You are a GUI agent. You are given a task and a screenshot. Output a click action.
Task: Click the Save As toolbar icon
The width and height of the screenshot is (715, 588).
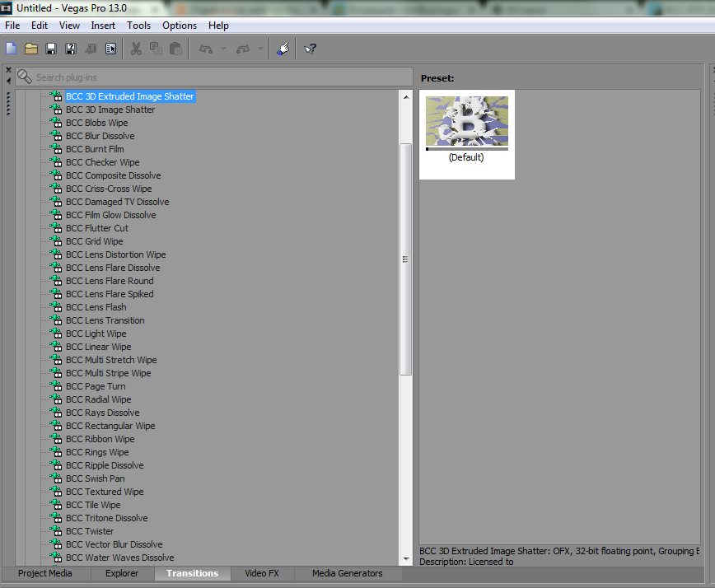click(x=71, y=49)
